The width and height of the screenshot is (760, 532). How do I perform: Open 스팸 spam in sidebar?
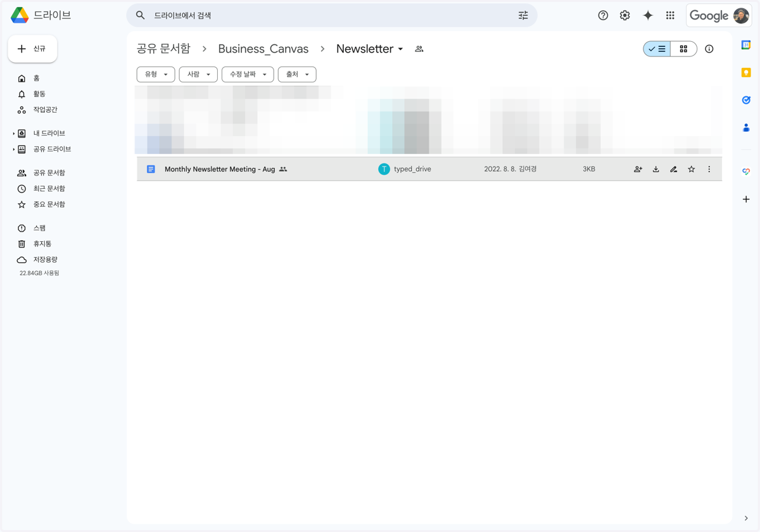(39, 228)
